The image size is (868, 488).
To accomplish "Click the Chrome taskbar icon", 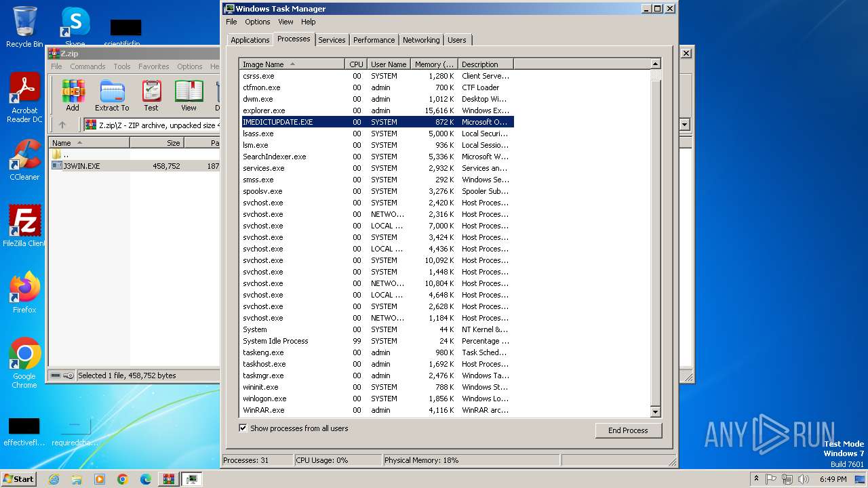I will [123, 479].
